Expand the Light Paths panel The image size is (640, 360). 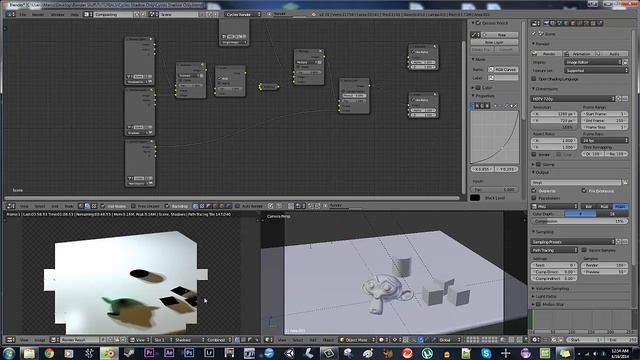(545, 296)
